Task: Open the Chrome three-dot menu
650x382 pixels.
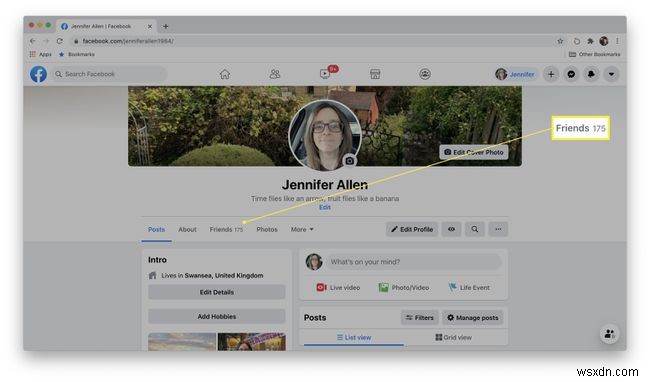Action: click(617, 41)
